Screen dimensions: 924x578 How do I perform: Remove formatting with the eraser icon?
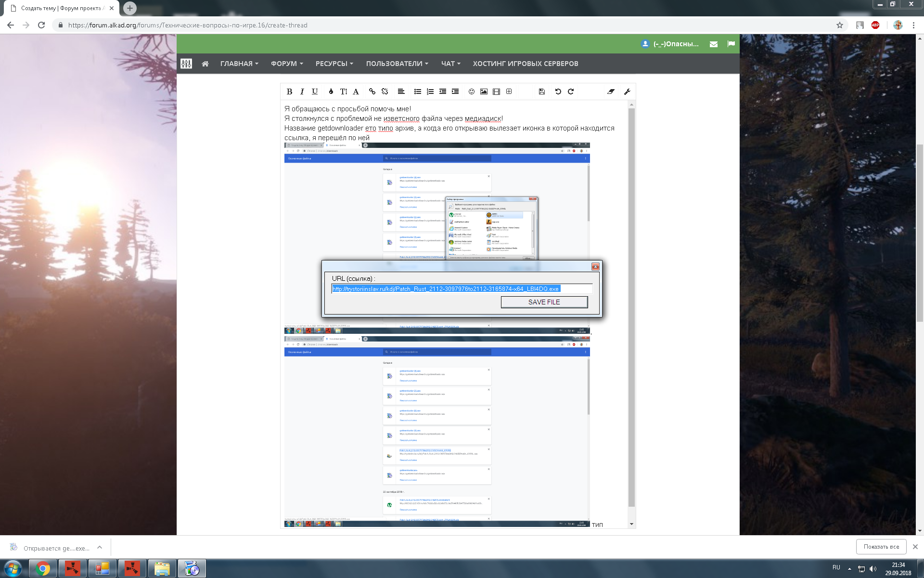coord(611,92)
